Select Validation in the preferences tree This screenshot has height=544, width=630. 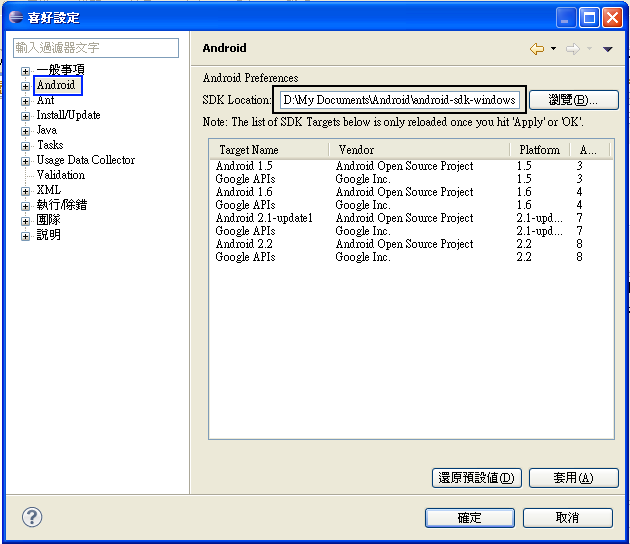tap(61, 175)
